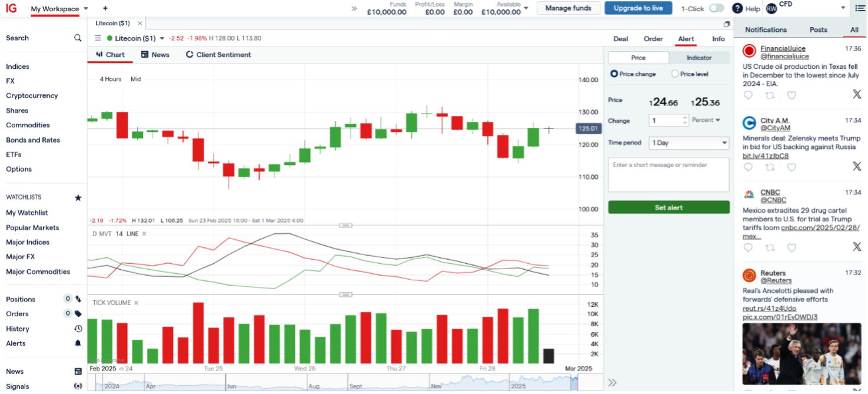Click the D.MVT and volume pane divider handle
The height and width of the screenshot is (394, 868).
click(346, 294)
